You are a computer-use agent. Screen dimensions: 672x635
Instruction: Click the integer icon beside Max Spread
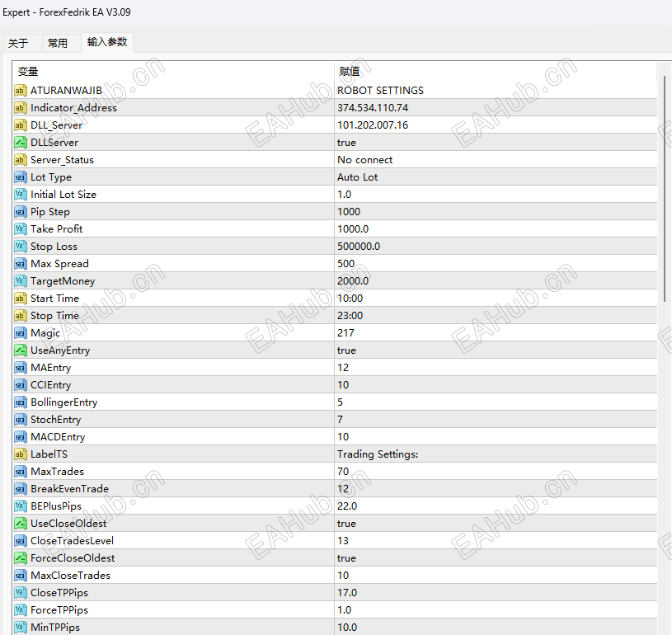click(x=20, y=264)
